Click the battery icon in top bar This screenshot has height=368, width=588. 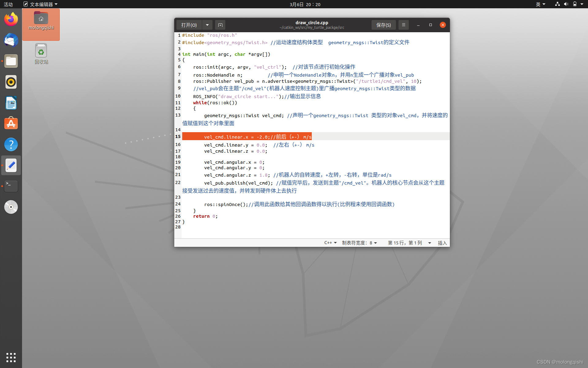pos(575,4)
